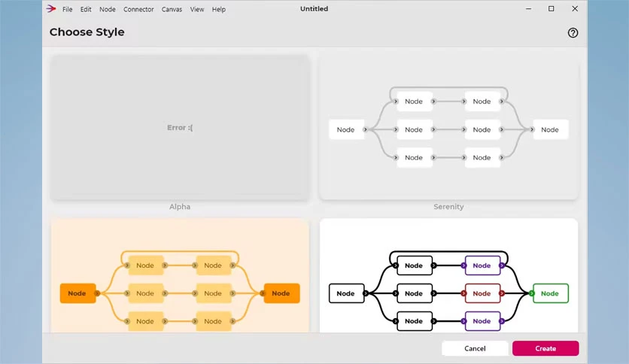Click the Untitled window title
The image size is (629, 364).
click(x=314, y=9)
